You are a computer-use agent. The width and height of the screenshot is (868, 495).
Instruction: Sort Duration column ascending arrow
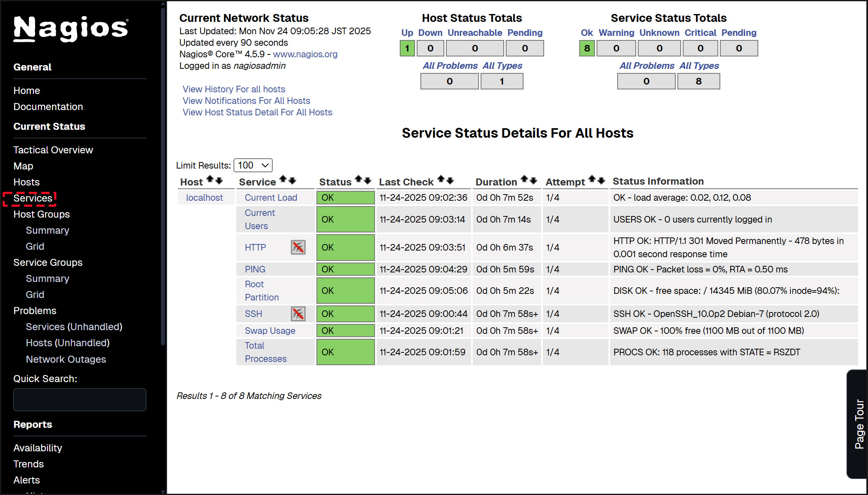524,179
